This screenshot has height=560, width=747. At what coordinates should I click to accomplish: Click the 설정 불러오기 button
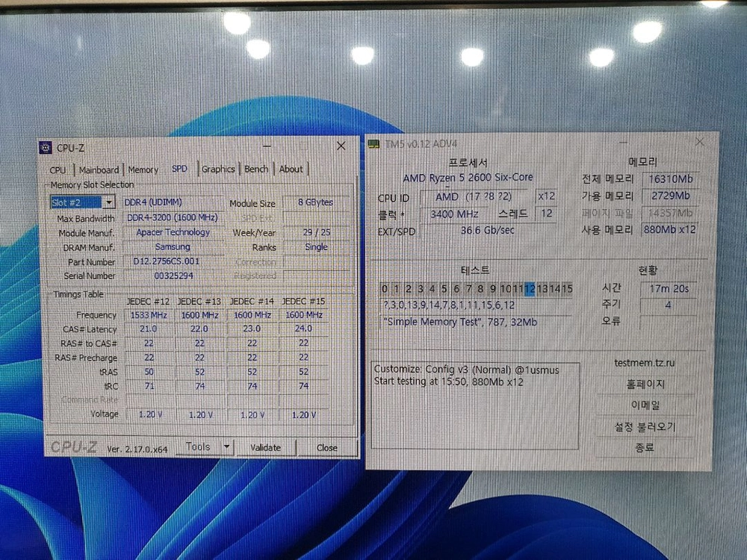[645, 426]
